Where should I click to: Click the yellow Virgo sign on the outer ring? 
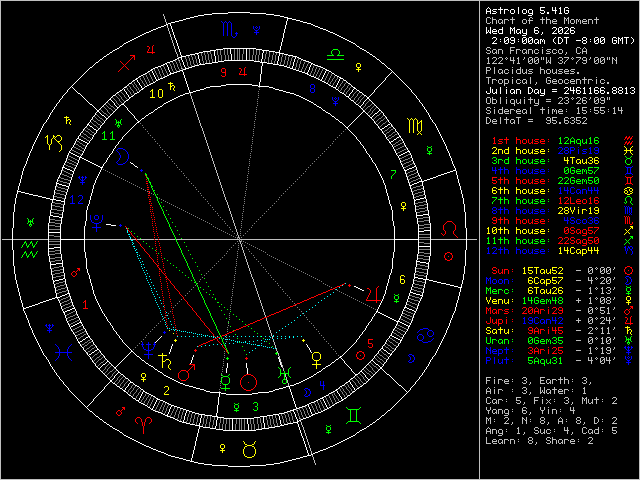[415, 127]
